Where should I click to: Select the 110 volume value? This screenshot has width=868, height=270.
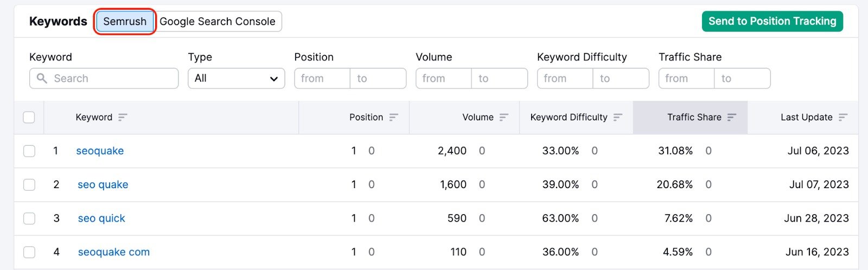coord(458,252)
